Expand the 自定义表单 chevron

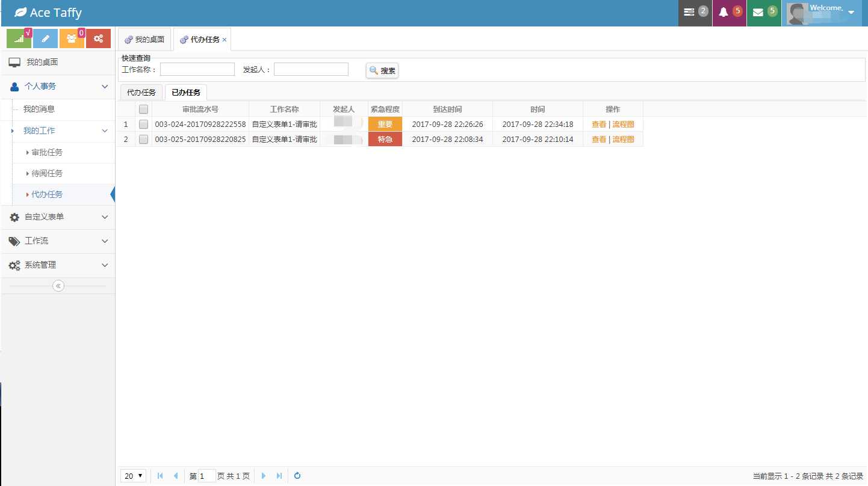105,217
